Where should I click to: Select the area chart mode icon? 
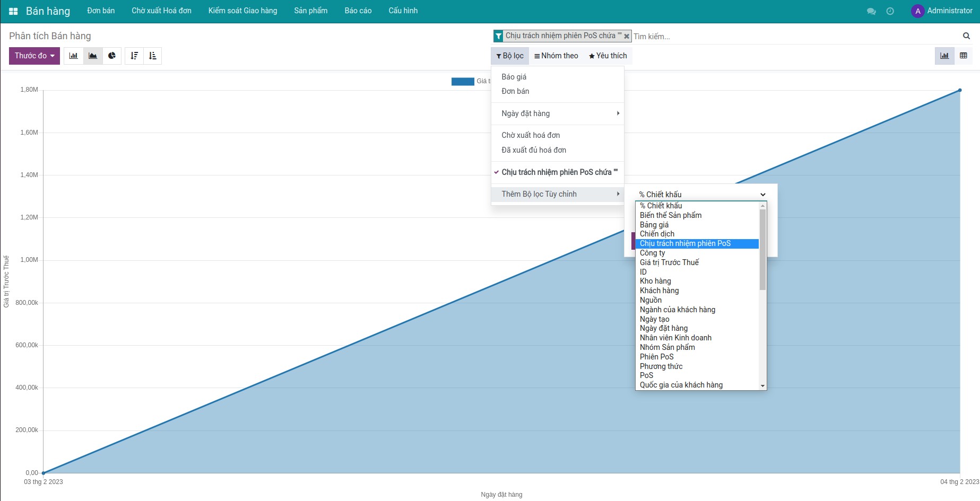click(x=93, y=56)
